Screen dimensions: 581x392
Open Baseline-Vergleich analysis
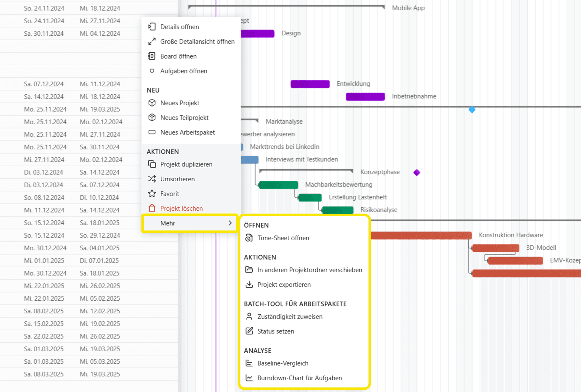(283, 363)
